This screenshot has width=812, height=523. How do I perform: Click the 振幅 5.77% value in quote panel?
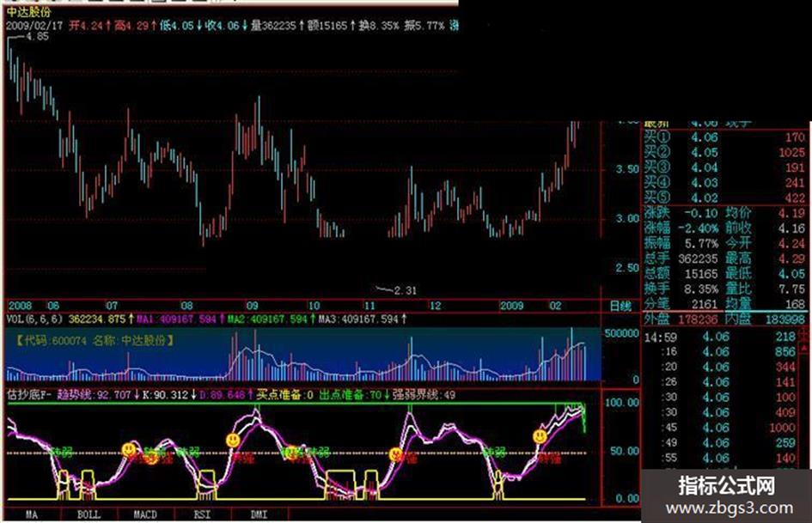coord(701,243)
